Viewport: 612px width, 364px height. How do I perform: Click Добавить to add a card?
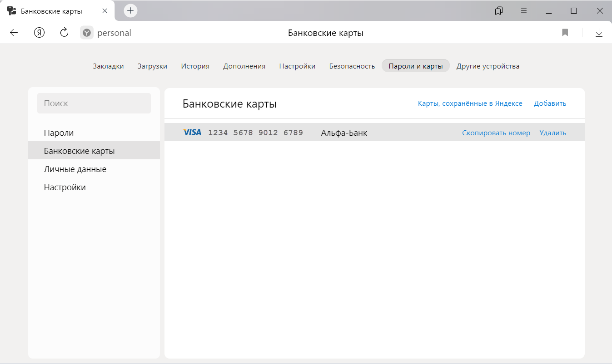pos(550,103)
